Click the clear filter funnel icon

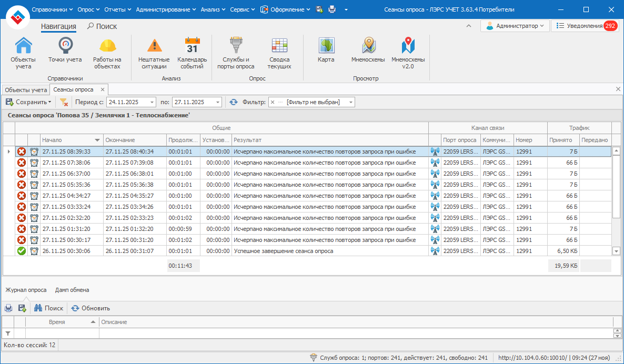click(64, 102)
